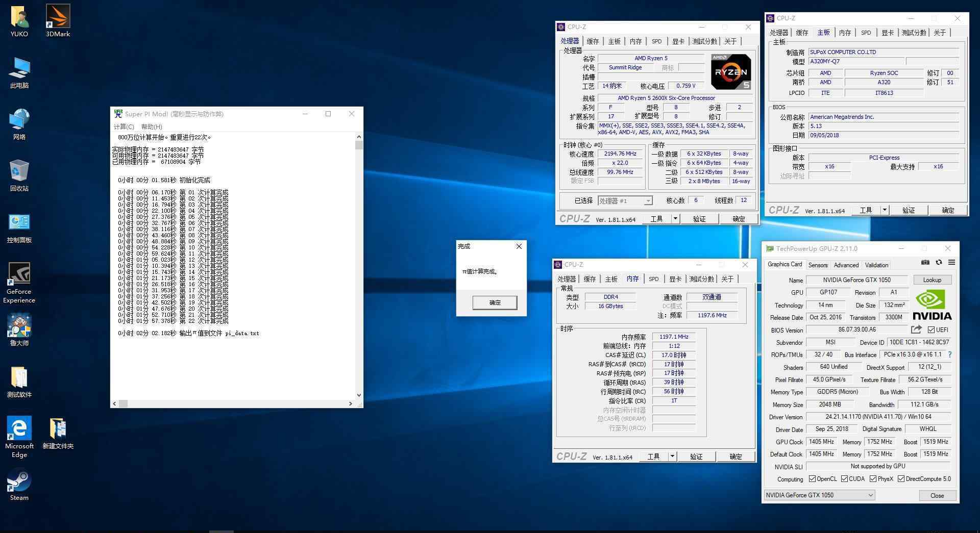Toggle the CUDA checkbox in GPU-Z
The height and width of the screenshot is (533, 980).
pyautogui.click(x=844, y=479)
